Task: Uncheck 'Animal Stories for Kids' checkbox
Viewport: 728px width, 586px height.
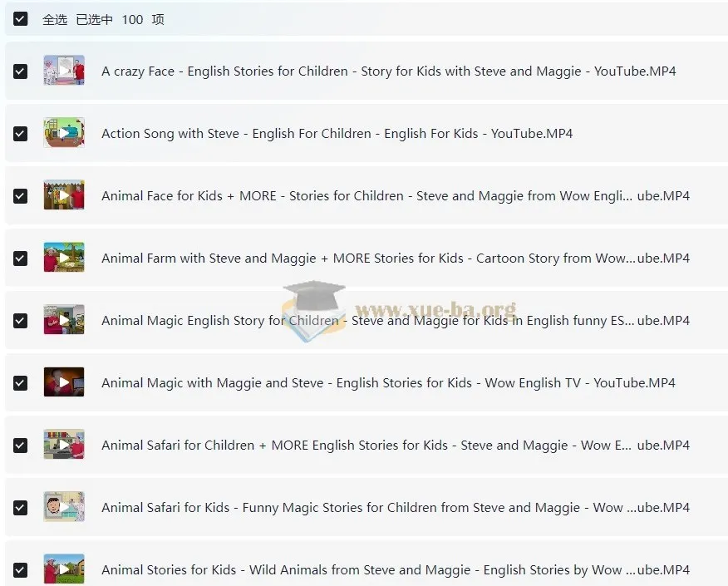Action: [x=21, y=570]
